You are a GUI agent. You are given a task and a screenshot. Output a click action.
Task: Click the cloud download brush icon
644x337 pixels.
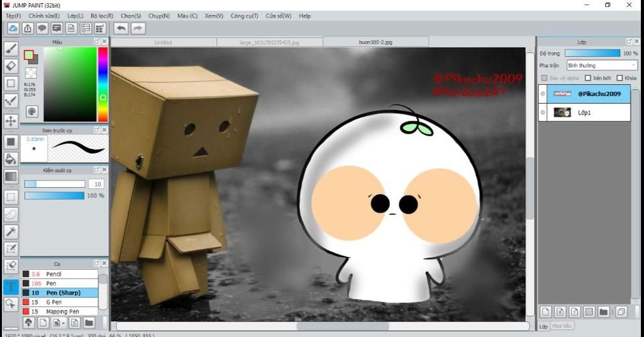pyautogui.click(x=28, y=323)
